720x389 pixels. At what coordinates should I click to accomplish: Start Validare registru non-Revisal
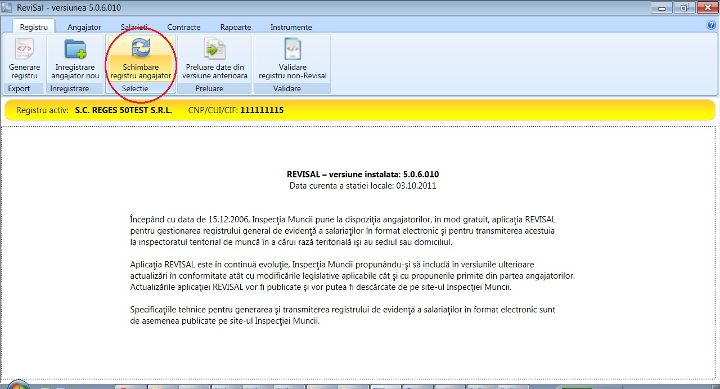[292, 59]
